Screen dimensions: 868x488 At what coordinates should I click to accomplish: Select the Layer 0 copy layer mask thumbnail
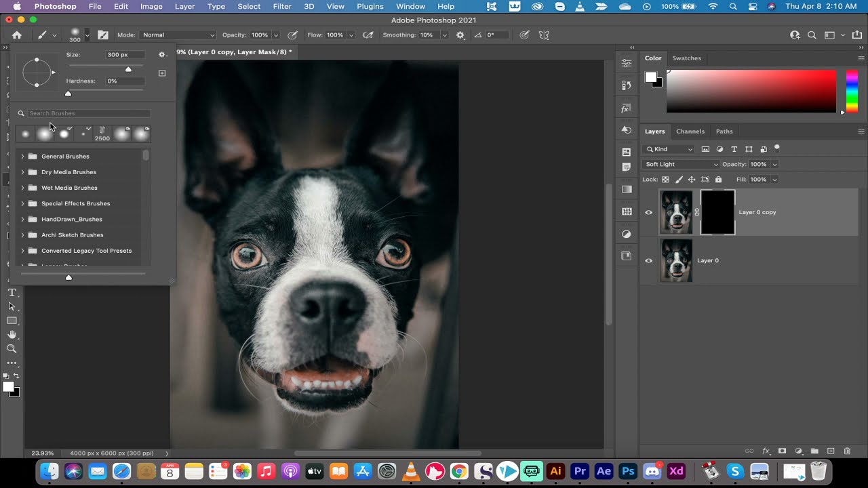pos(717,212)
